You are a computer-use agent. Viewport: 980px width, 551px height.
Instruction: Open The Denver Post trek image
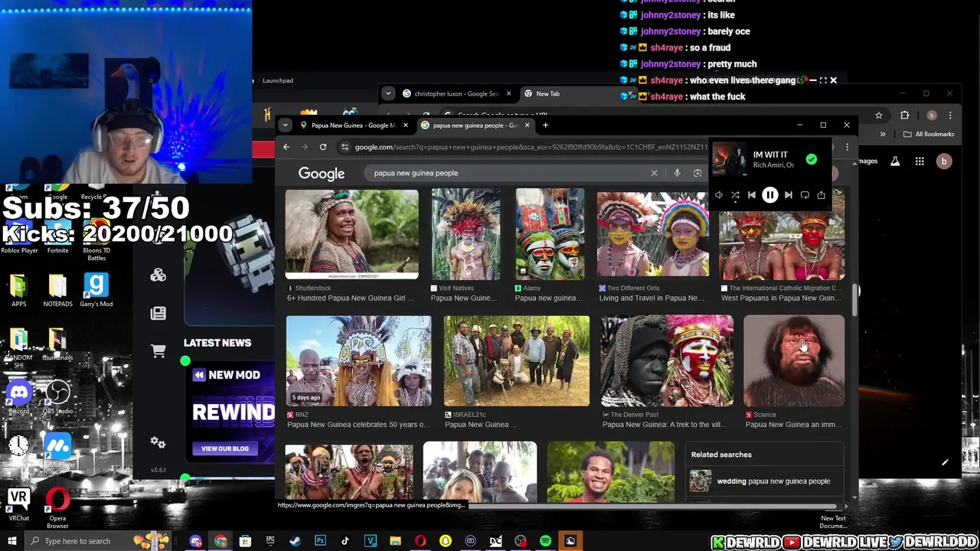point(667,360)
